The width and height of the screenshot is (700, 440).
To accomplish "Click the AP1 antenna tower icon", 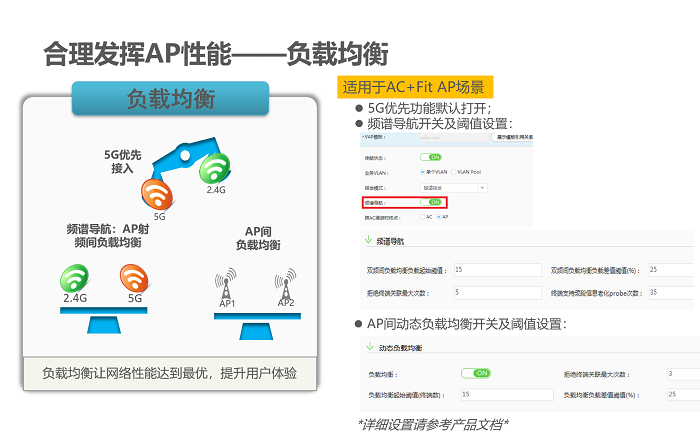I will 227,283.
